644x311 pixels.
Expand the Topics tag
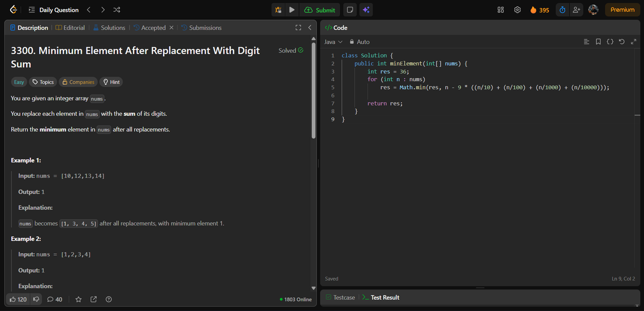pos(43,82)
